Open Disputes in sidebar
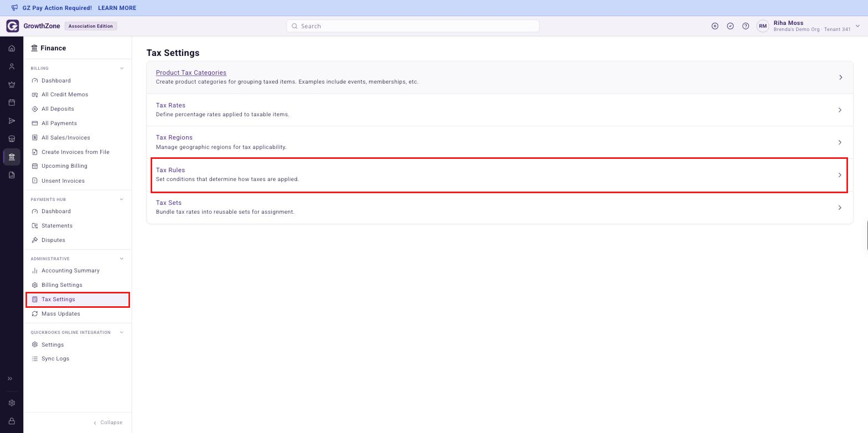 coord(53,240)
